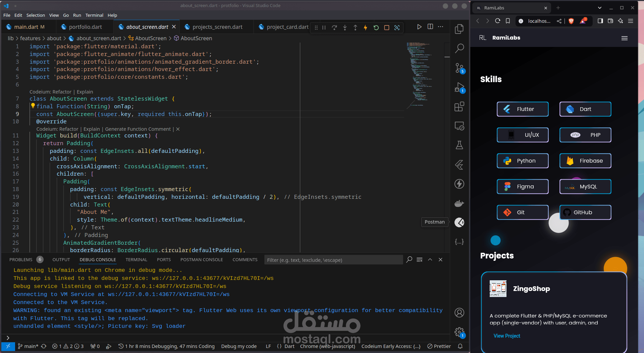This screenshot has width=644, height=353.
Task: Switch to the PROBLEMS panel tab
Action: (x=21, y=260)
